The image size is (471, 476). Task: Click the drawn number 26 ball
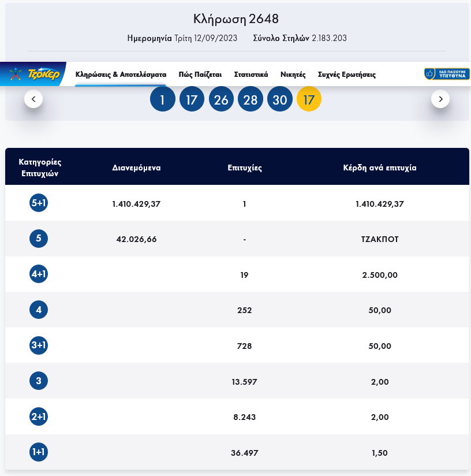[221, 100]
